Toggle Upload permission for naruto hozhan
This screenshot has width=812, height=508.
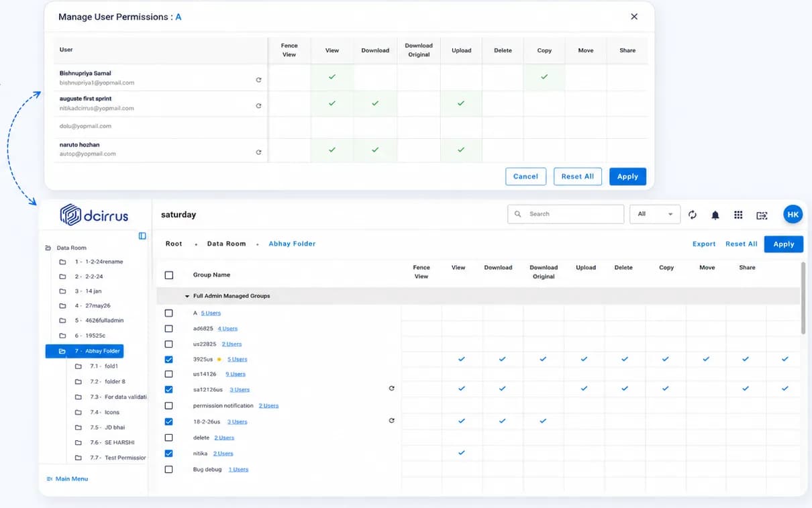pyautogui.click(x=461, y=150)
